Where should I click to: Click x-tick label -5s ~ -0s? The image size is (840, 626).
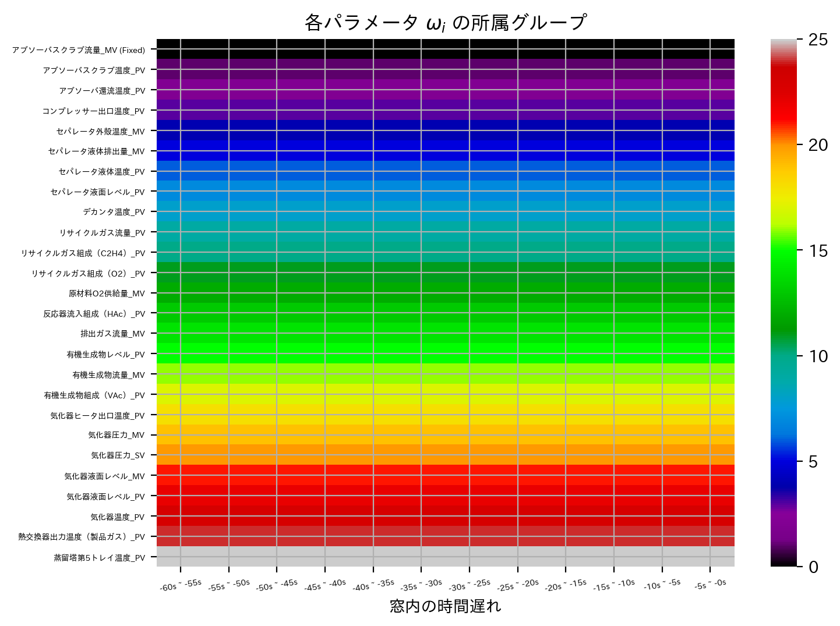pyautogui.click(x=710, y=585)
